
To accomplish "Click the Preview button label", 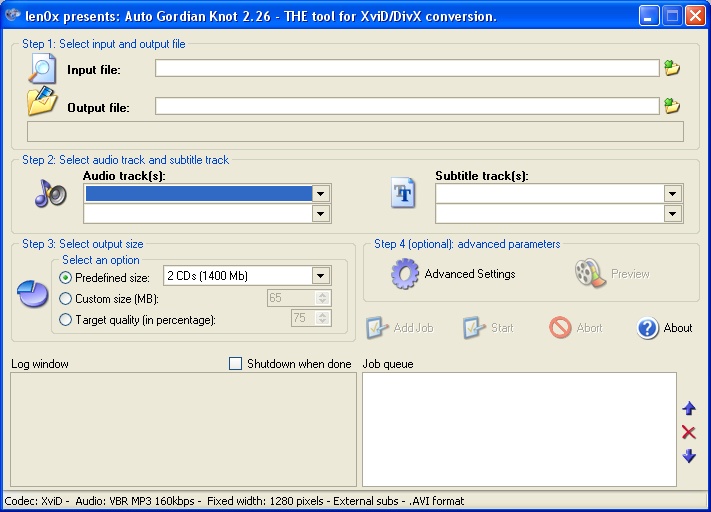I will tap(630, 274).
